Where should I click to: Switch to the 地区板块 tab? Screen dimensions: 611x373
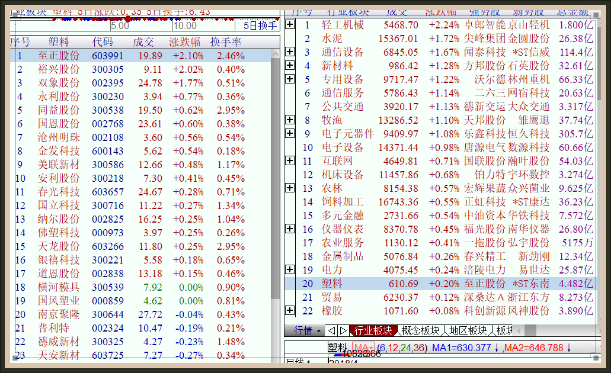468,331
